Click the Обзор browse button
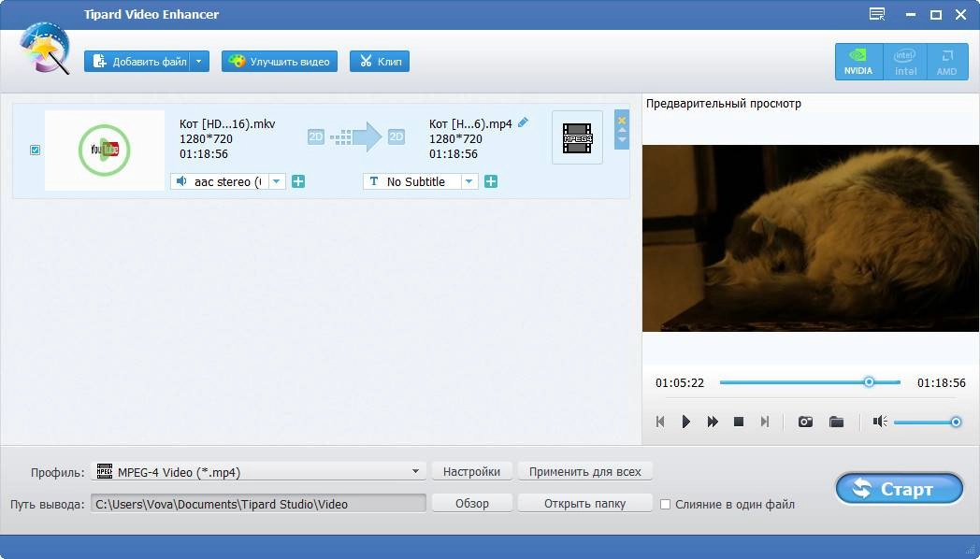 pos(472,504)
